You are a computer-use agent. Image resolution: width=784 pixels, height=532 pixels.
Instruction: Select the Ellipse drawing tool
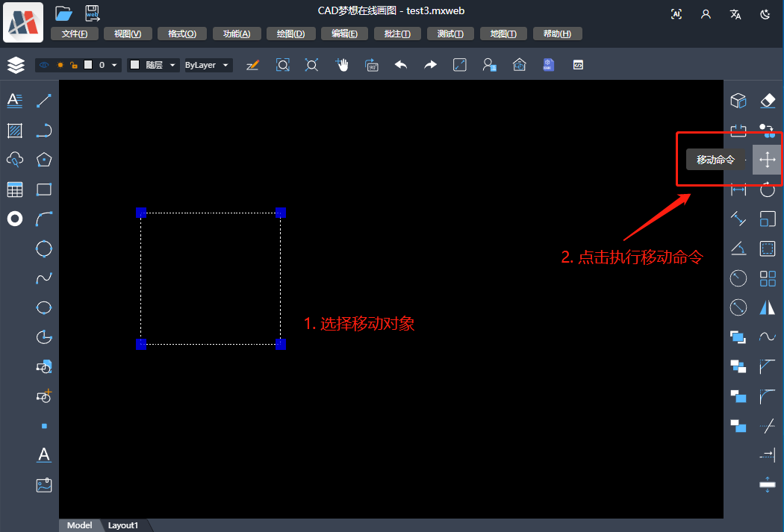click(x=44, y=307)
